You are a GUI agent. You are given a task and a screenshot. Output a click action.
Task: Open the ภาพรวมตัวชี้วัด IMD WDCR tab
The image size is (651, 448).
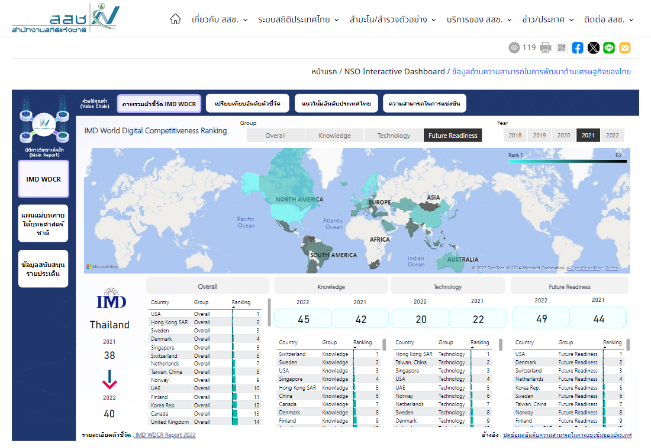159,103
